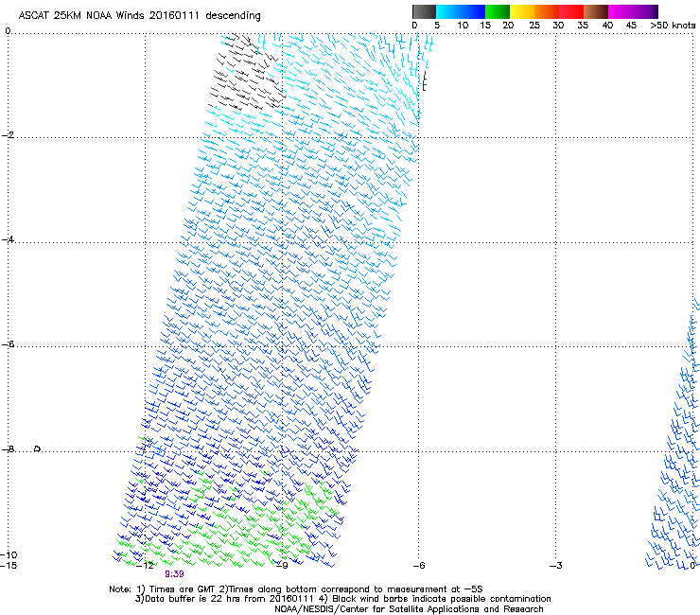Click the legend label '40'
This screenshot has height=615, width=700.
pos(607,26)
